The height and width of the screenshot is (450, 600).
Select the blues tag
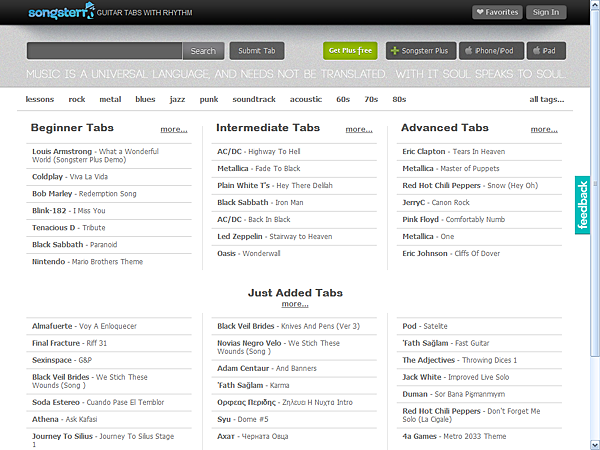[145, 99]
